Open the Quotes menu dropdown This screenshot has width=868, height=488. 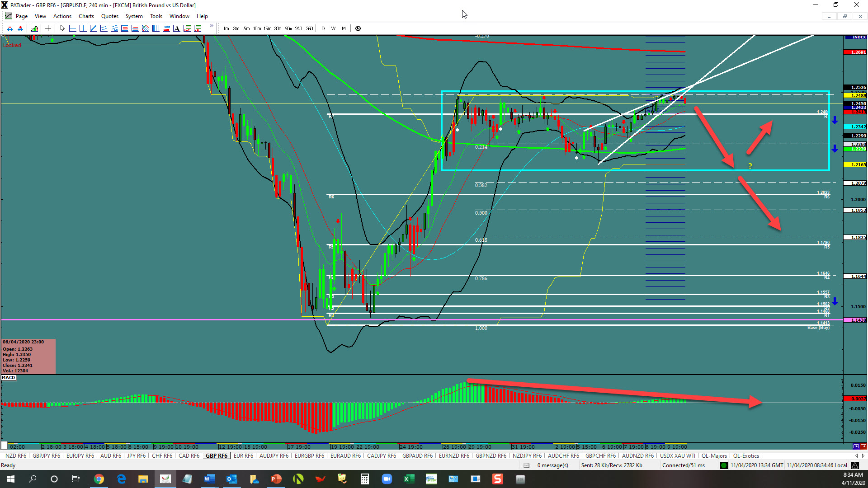pyautogui.click(x=109, y=16)
